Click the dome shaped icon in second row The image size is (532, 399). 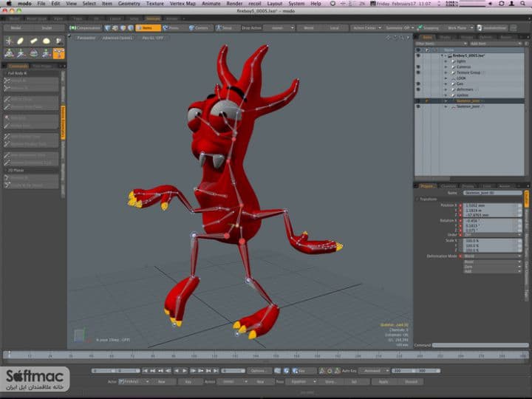pos(33,53)
